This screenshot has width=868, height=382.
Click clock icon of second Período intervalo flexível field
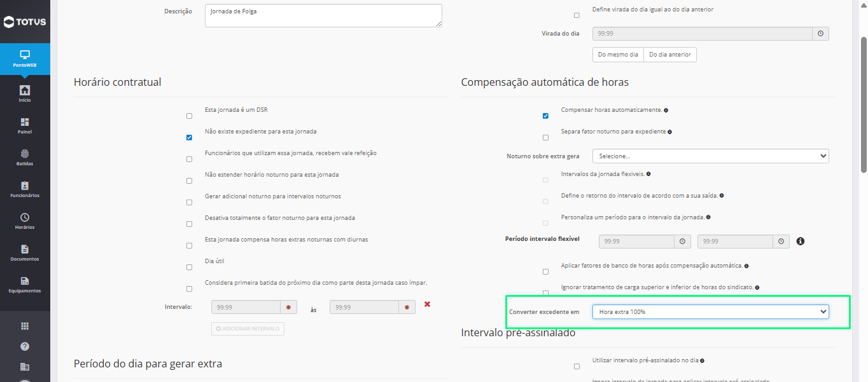[x=781, y=242]
